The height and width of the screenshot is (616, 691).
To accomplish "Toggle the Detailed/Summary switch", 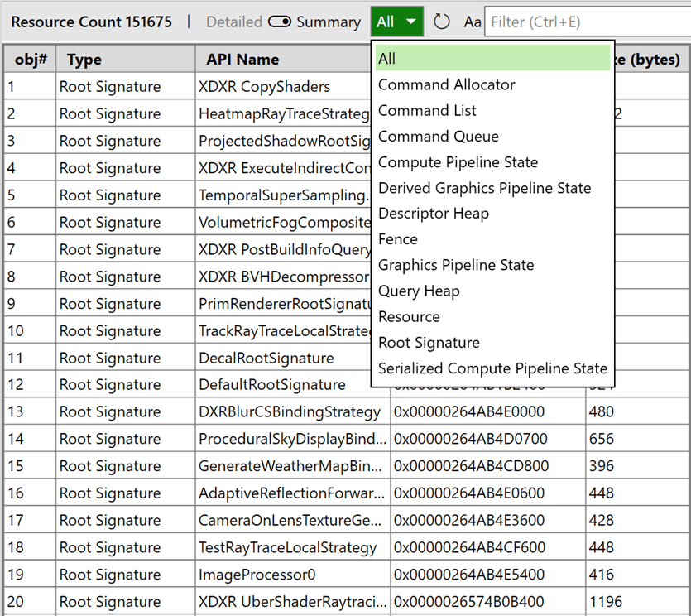I will tap(280, 22).
